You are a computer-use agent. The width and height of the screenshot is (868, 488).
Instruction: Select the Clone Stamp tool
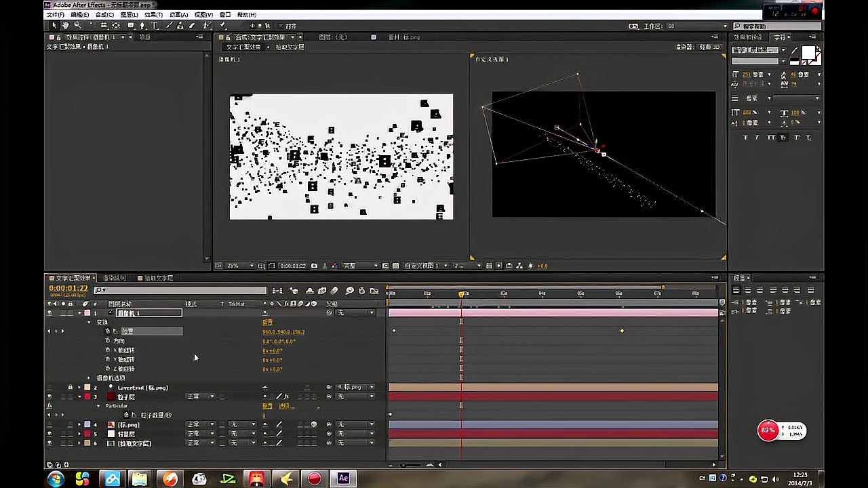pos(180,26)
